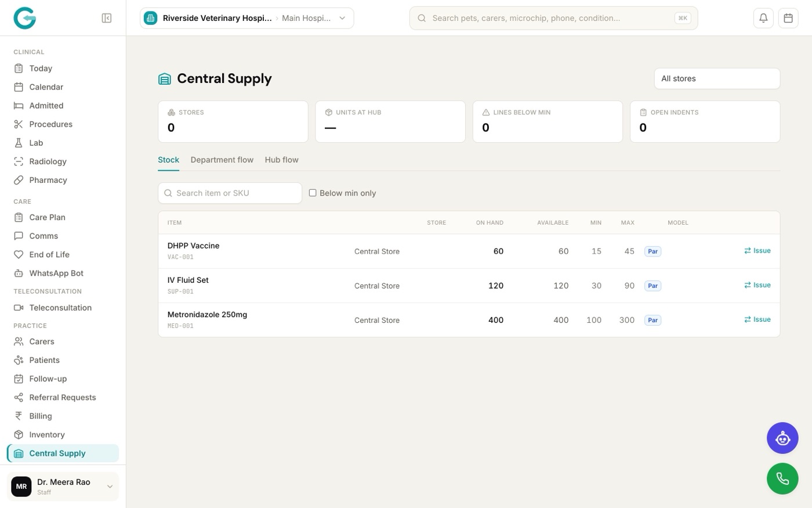Click the Referral Requests share icon
The height and width of the screenshot is (508, 812).
tap(19, 397)
